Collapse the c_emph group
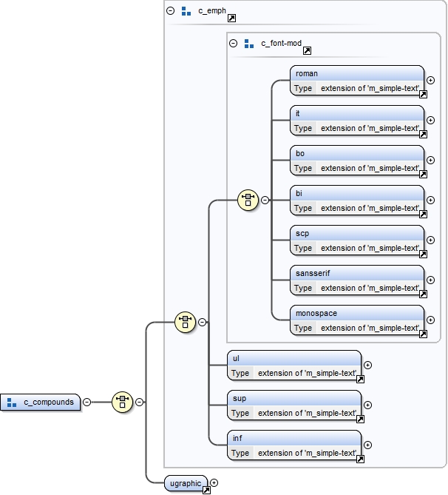 (x=171, y=11)
